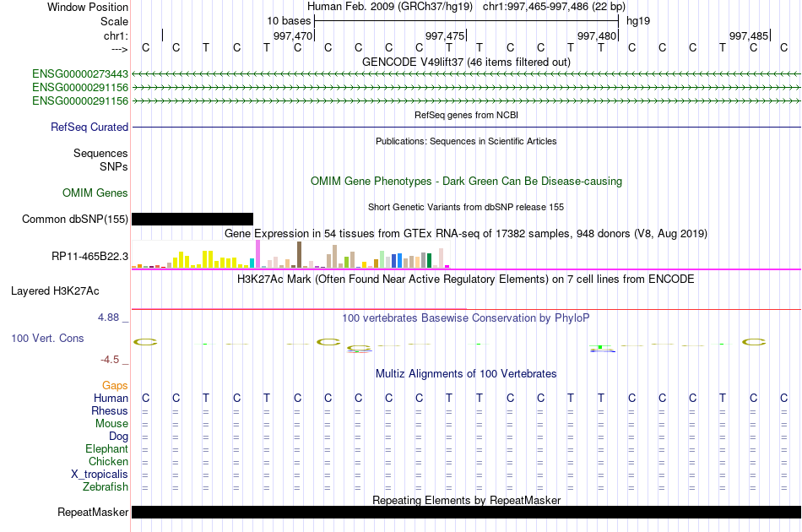Open Short Genetic Variants from dbSNP title
This screenshot has width=802, height=532.
point(466,207)
